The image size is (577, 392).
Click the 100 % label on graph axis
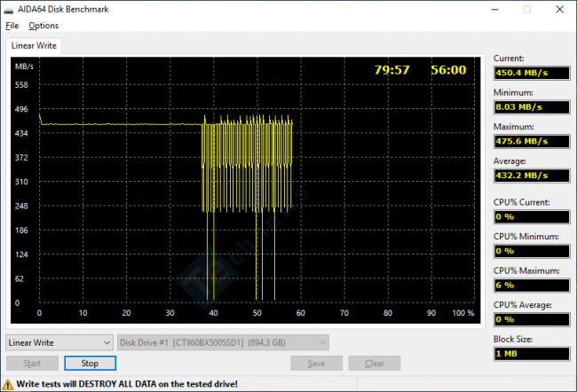(462, 313)
